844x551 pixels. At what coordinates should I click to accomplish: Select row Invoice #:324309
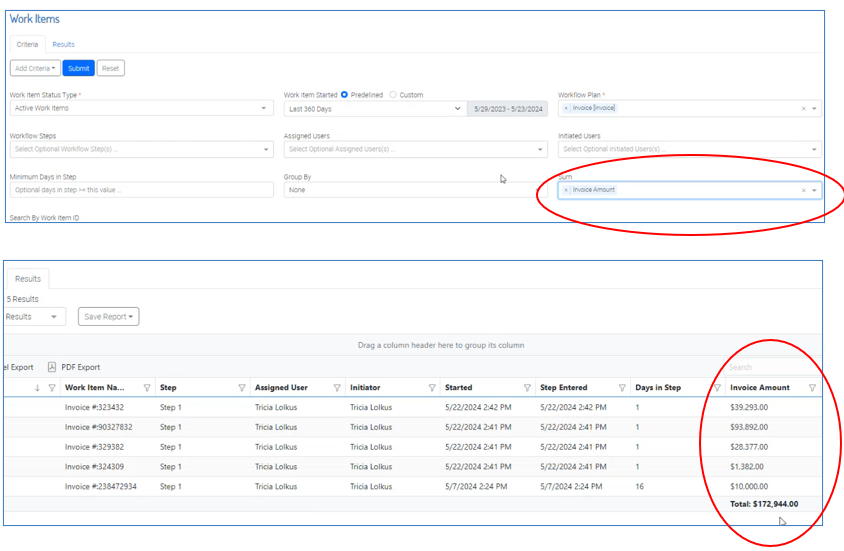click(413, 467)
